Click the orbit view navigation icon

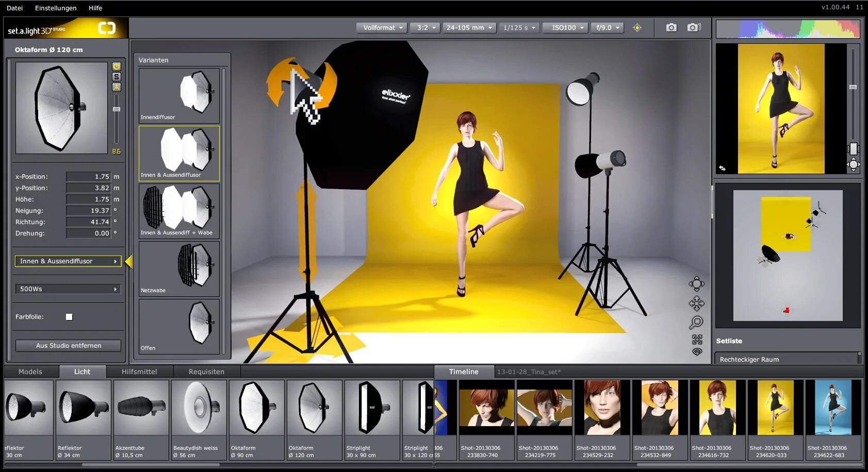[697, 284]
